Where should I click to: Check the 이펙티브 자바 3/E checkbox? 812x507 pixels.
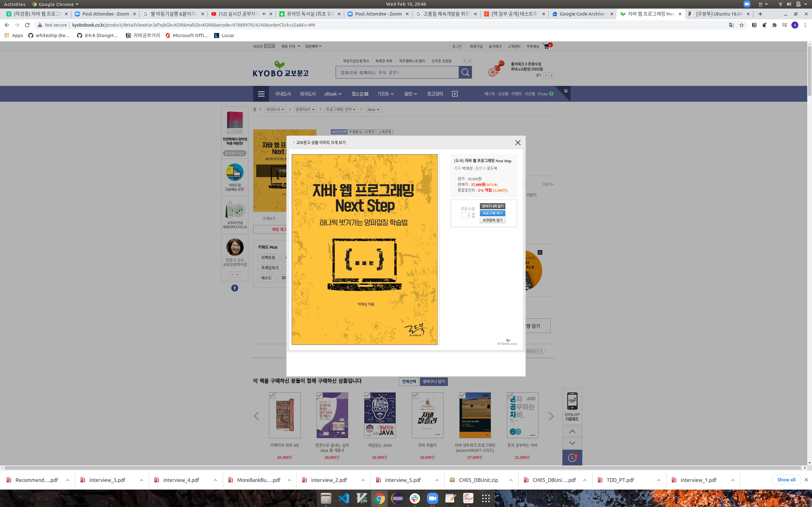(x=272, y=395)
